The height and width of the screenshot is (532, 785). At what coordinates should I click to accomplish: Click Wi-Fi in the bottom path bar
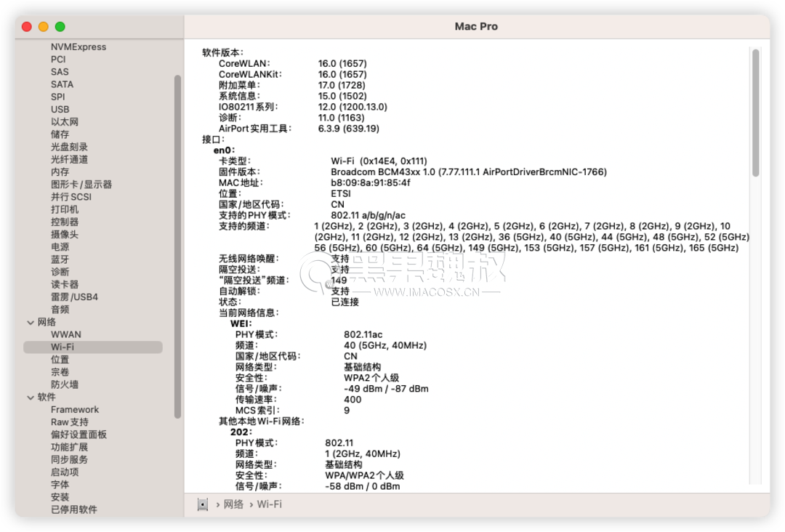click(270, 504)
